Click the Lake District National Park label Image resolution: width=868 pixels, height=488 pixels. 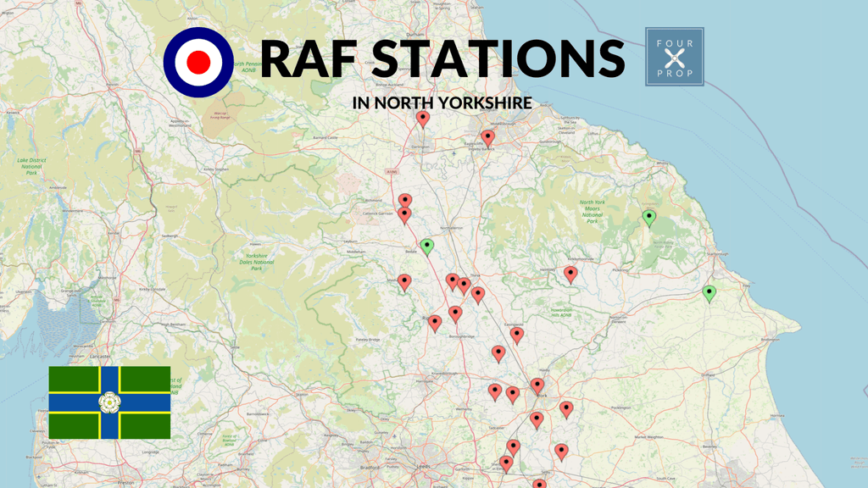pyautogui.click(x=32, y=165)
